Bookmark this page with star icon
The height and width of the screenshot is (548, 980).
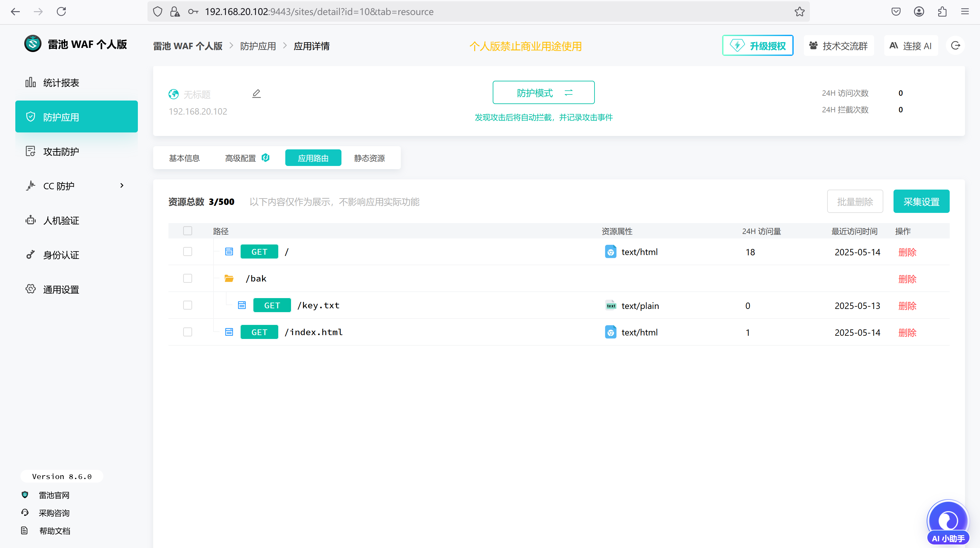799,12
